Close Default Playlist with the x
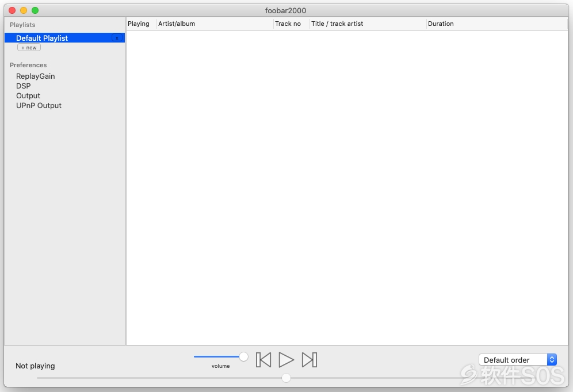Viewport: 573px width, 392px height. [117, 38]
